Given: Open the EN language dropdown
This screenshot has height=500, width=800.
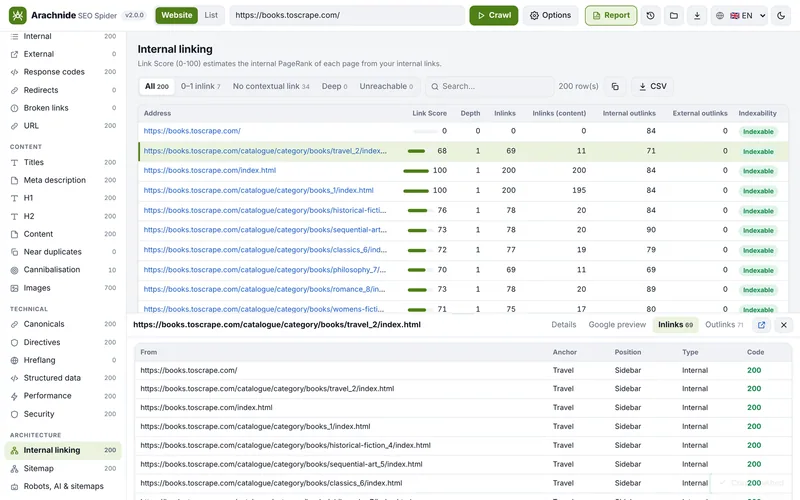Looking at the screenshot, I should point(748,15).
